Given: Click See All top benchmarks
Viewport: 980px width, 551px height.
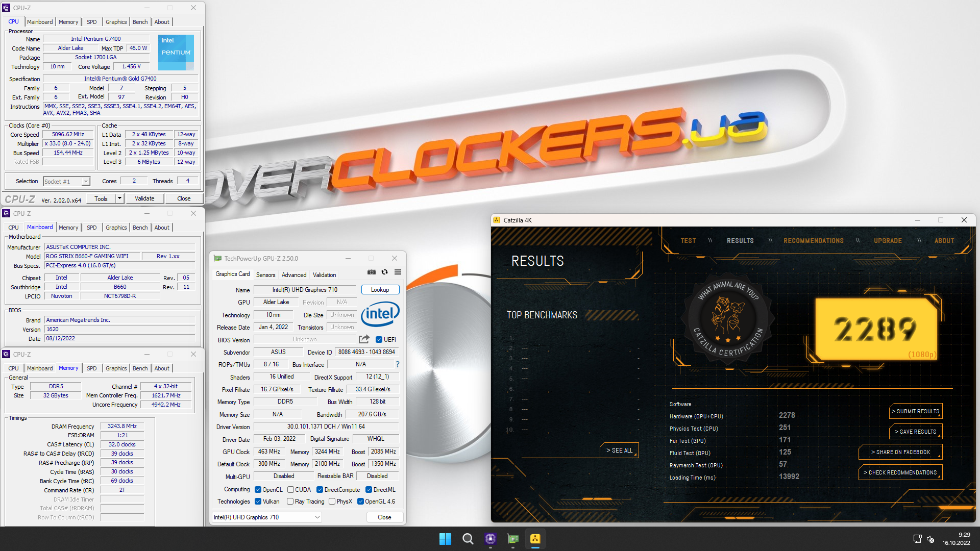Looking at the screenshot, I should click(x=619, y=450).
